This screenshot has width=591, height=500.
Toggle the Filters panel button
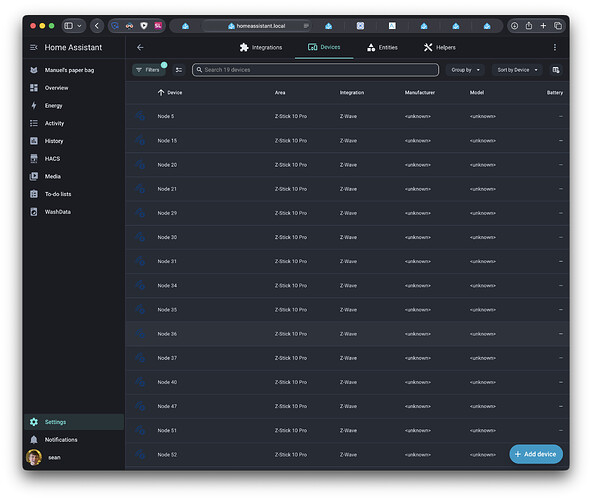(149, 70)
